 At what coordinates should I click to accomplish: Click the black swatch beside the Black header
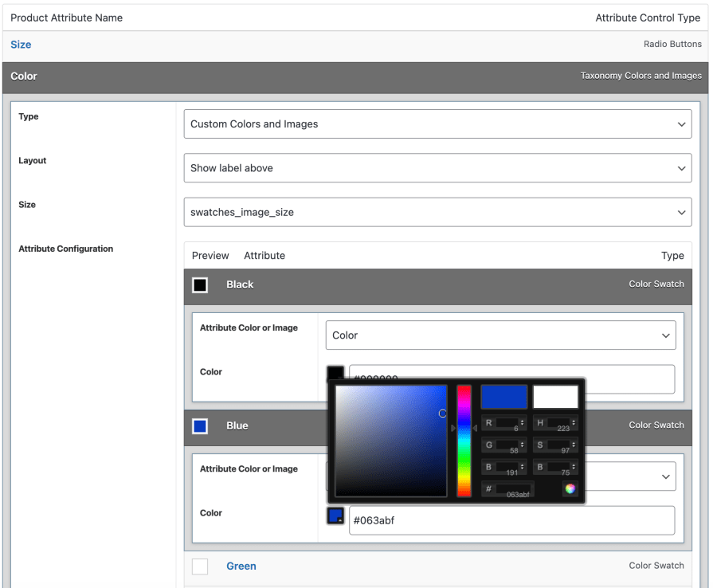pyautogui.click(x=200, y=284)
